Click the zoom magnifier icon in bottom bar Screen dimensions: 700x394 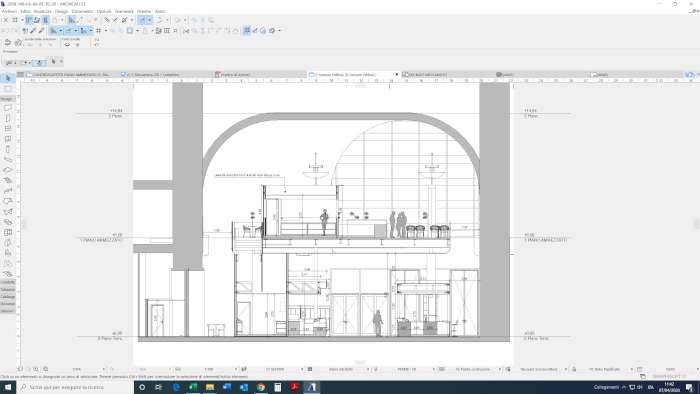(46, 369)
